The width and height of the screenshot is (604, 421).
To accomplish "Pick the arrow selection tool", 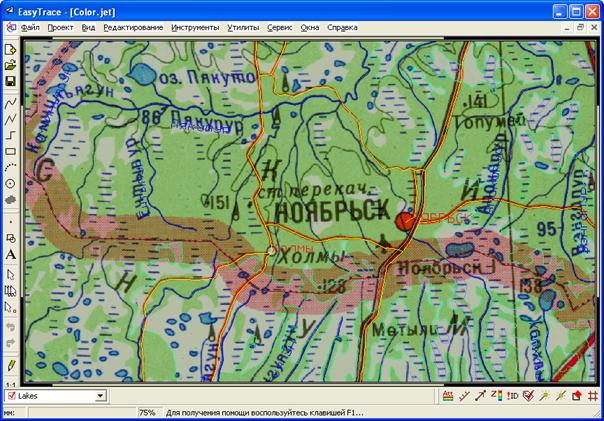I will (x=10, y=273).
